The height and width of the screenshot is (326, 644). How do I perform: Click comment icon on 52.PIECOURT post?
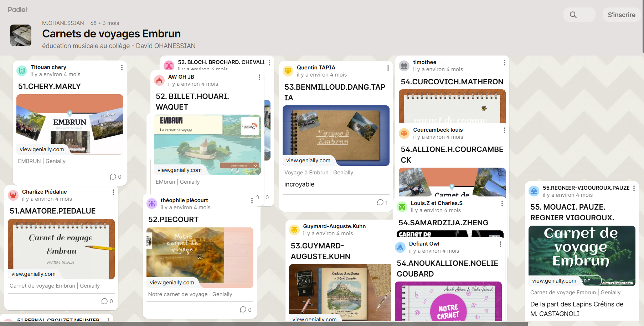243,310
